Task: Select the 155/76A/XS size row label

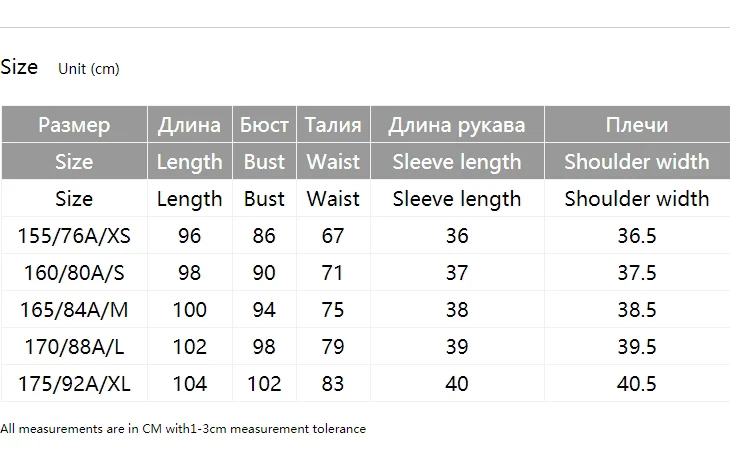Action: [74, 236]
